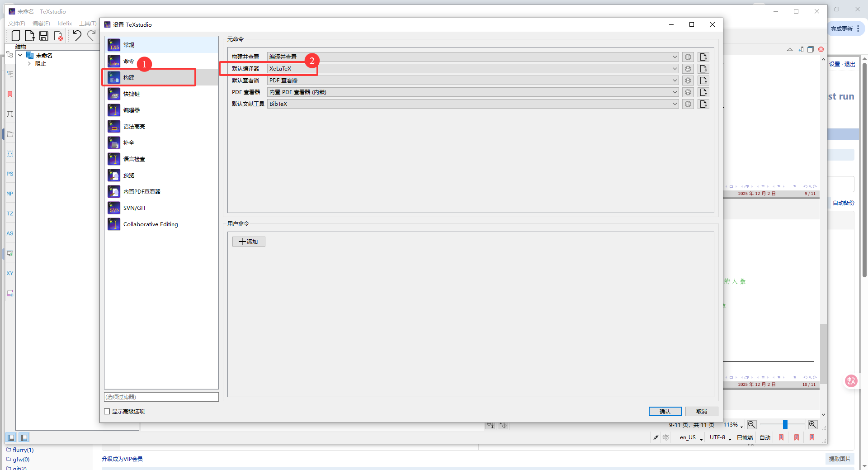Select 预览 settings category
The height and width of the screenshot is (470, 868).
tap(161, 175)
